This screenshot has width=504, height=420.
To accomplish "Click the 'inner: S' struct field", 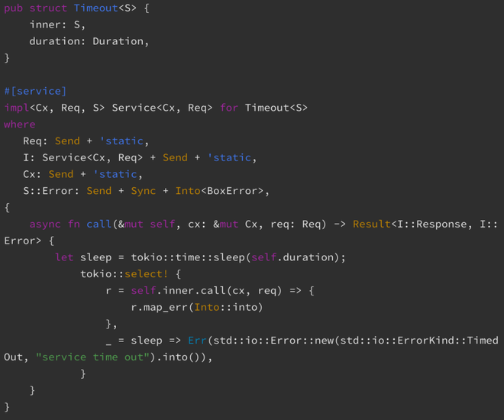I will [57, 24].
